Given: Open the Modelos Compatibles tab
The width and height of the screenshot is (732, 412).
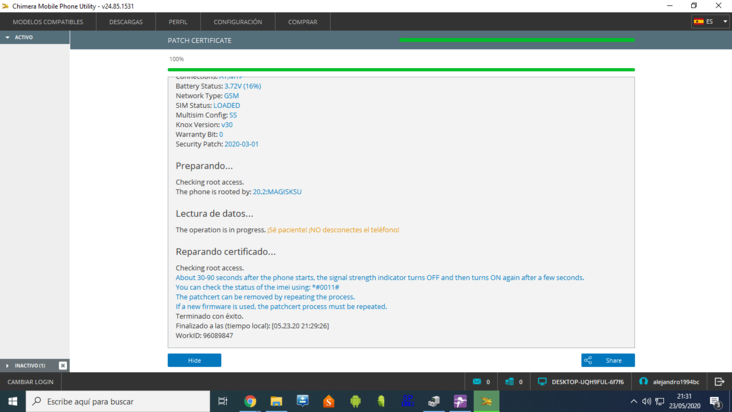Looking at the screenshot, I should pos(48,22).
